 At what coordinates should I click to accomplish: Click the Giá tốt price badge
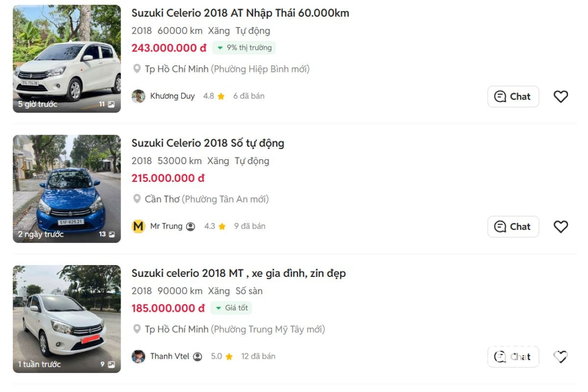(231, 308)
